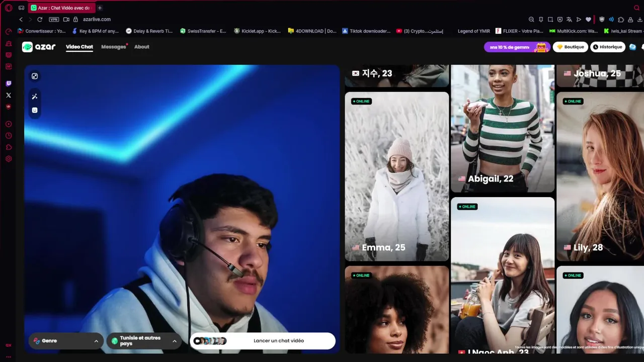Open the Kicklet.app bookmark
The height and width of the screenshot is (362, 644).
coord(257,31)
